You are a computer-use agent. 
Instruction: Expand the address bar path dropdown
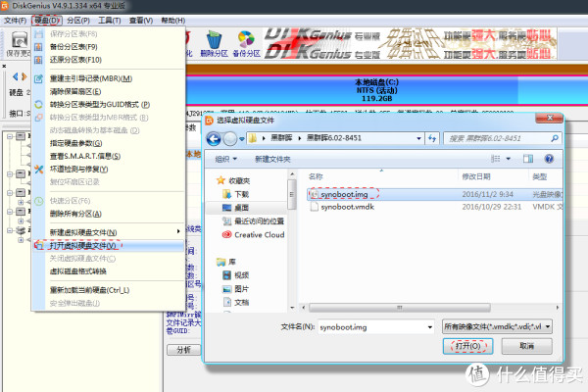point(418,138)
